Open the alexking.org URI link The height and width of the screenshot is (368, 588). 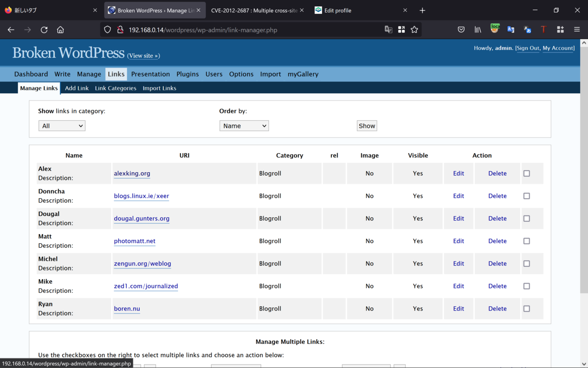132,174
